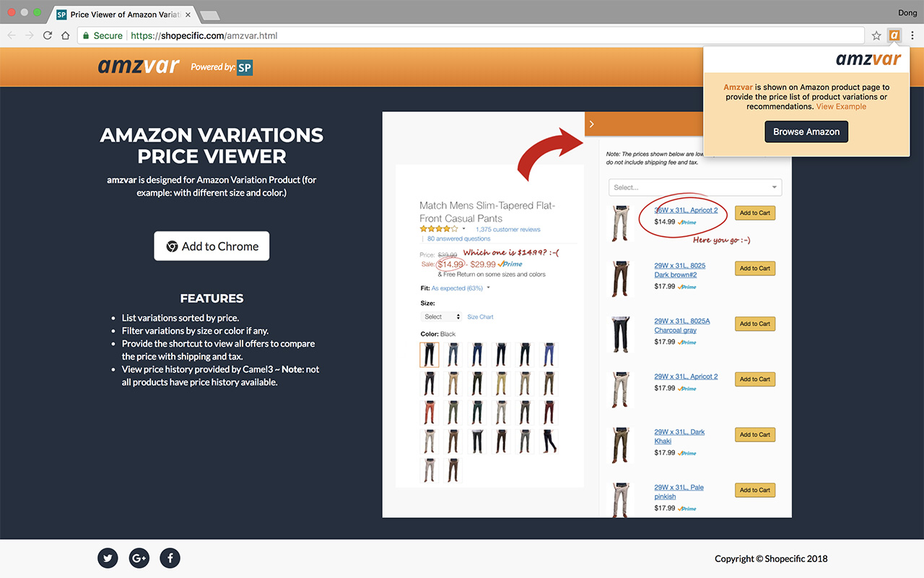Image resolution: width=924 pixels, height=578 pixels.
Task: Click the Add to Chrome button
Action: tap(212, 246)
